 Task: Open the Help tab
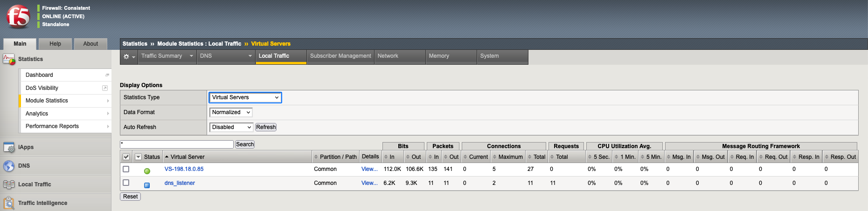[x=55, y=44]
